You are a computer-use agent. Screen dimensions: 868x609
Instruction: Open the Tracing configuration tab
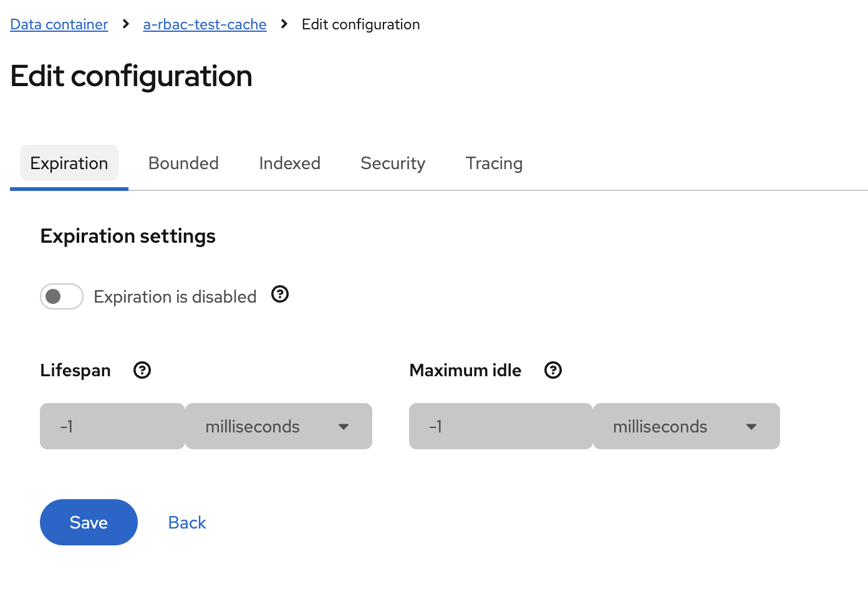(x=494, y=163)
